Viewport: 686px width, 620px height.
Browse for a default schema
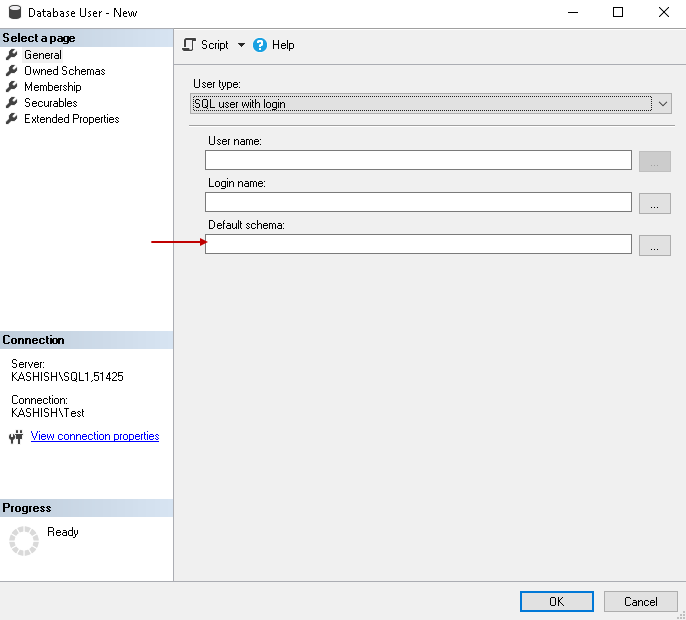(654, 244)
